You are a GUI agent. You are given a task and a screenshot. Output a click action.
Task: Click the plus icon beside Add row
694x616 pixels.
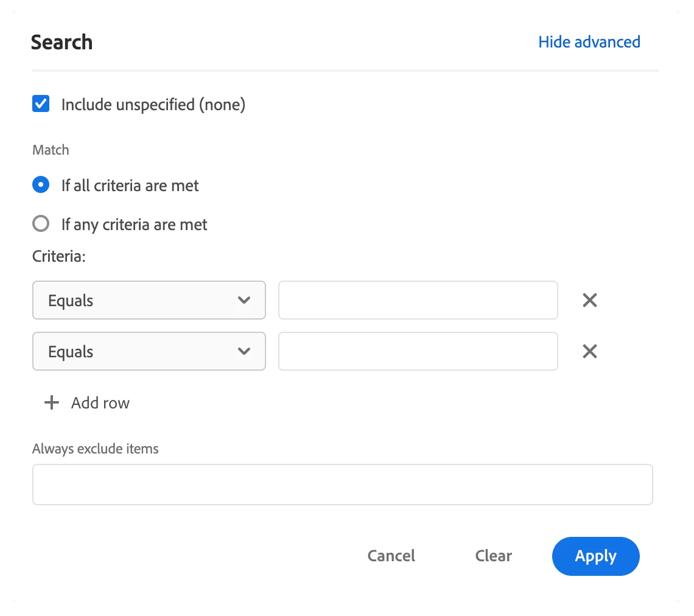(x=52, y=402)
